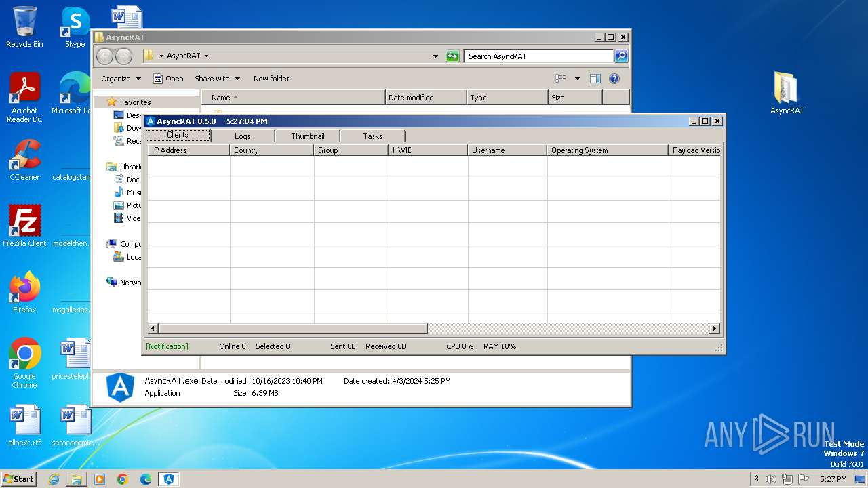Sort clients by Country column header

point(272,150)
